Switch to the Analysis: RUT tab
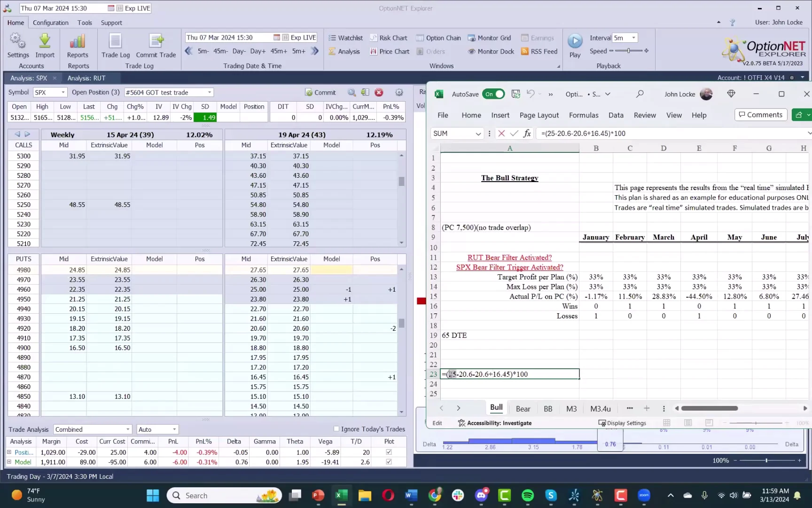812x508 pixels. tap(86, 78)
